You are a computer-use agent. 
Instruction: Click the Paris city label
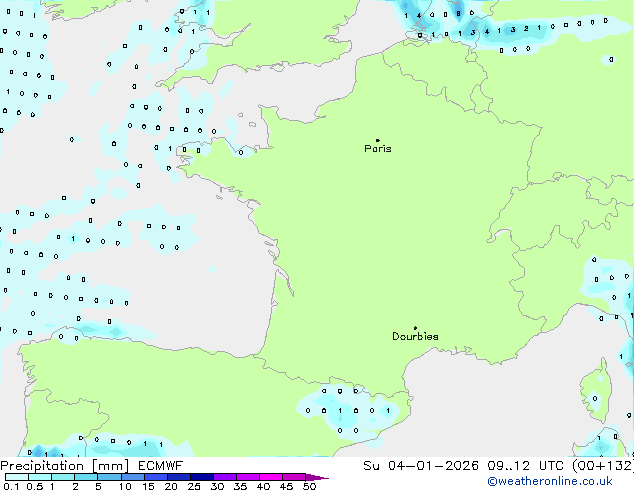378,149
